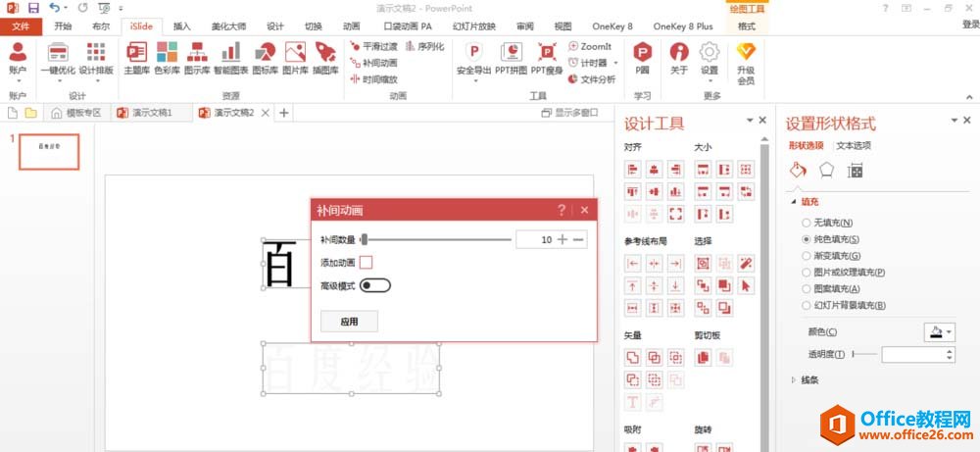Viewport: 980px width, 452px height.
Task: Toggle the 高级模式 switch
Action: pos(375,285)
